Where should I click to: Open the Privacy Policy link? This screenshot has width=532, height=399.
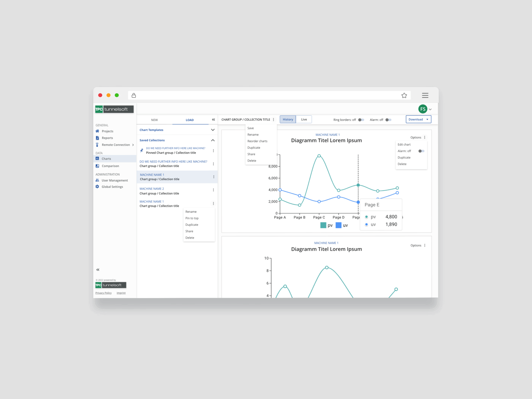pyautogui.click(x=103, y=293)
